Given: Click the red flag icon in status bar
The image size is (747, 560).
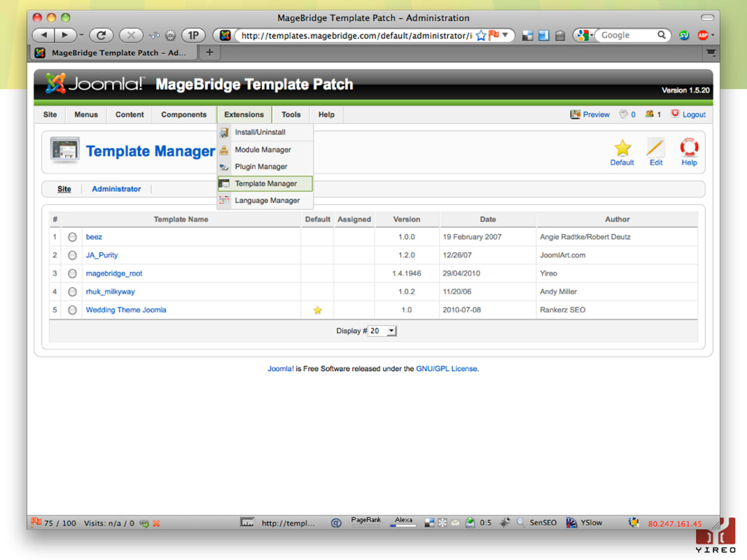Looking at the screenshot, I should [x=36, y=522].
